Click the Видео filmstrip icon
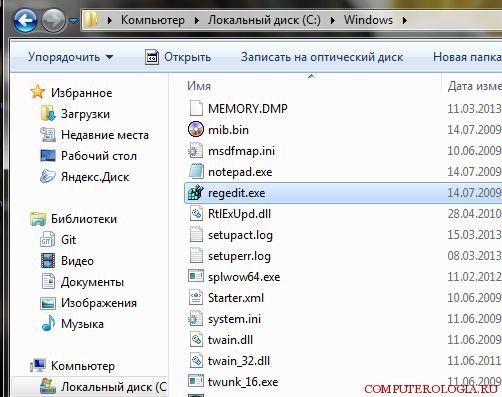 (x=48, y=260)
